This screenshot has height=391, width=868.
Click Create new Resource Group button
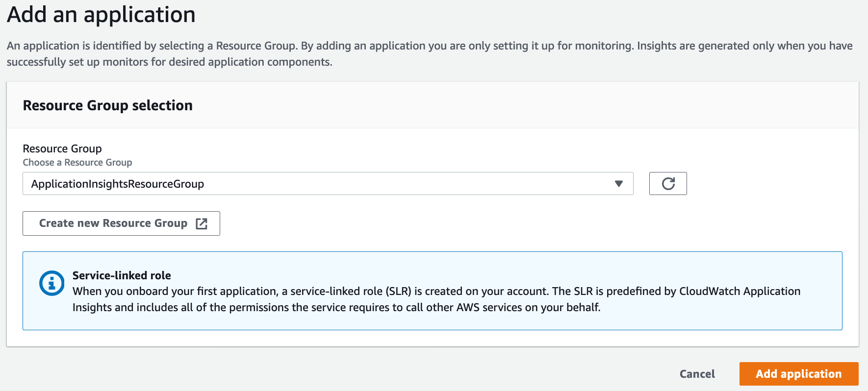121,223
